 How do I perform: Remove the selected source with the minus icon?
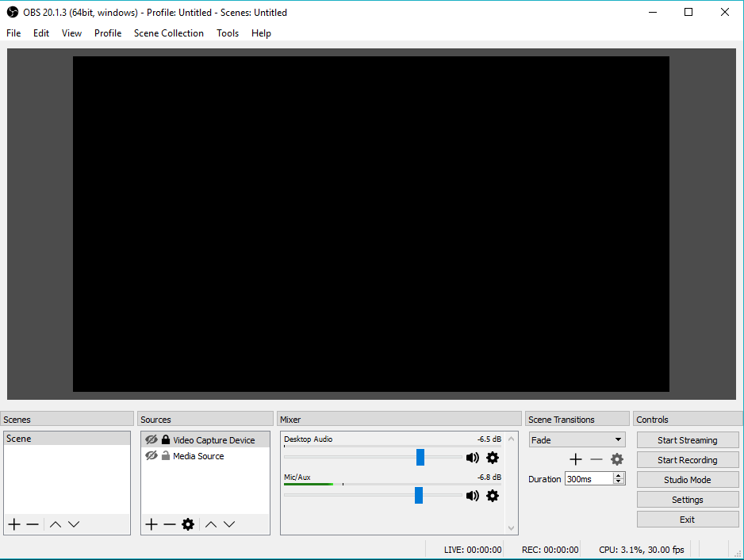tap(170, 524)
